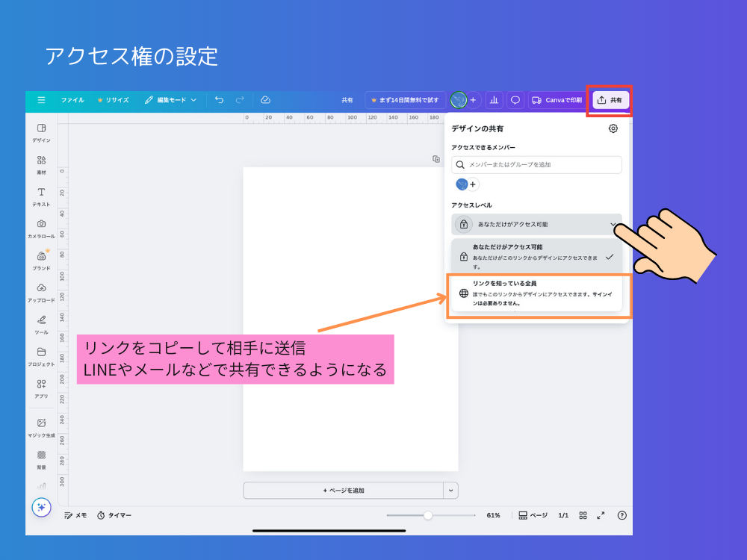Toggle fullscreen presentation mode
Screen dimensions: 747x560
tap(601, 515)
